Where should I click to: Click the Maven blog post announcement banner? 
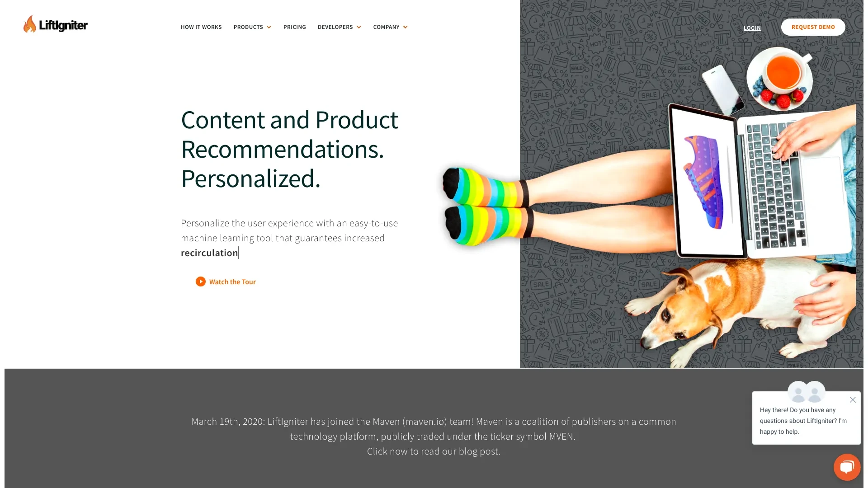[x=434, y=436]
